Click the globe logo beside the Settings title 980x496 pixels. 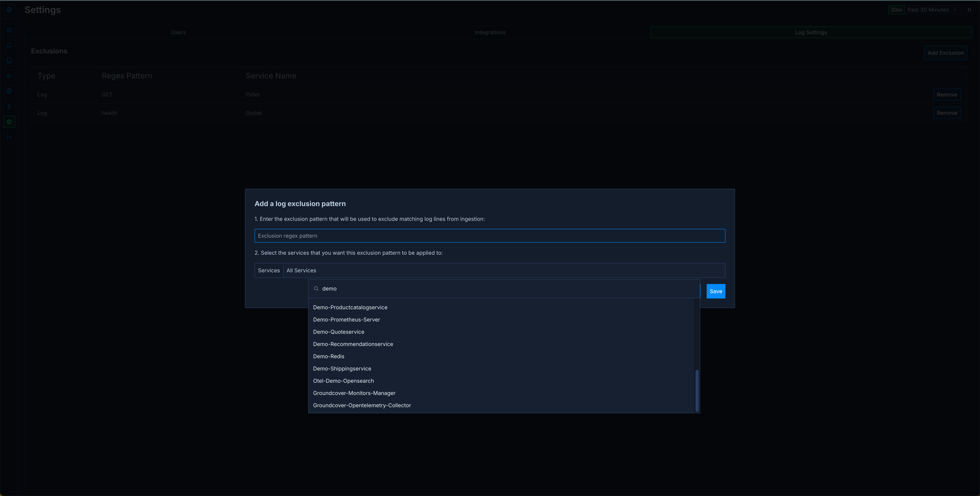9,10
